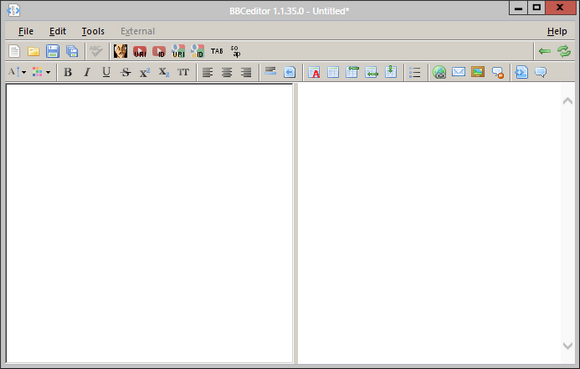Insert an image tag
Viewport: 580px width, 369px height.
[478, 72]
